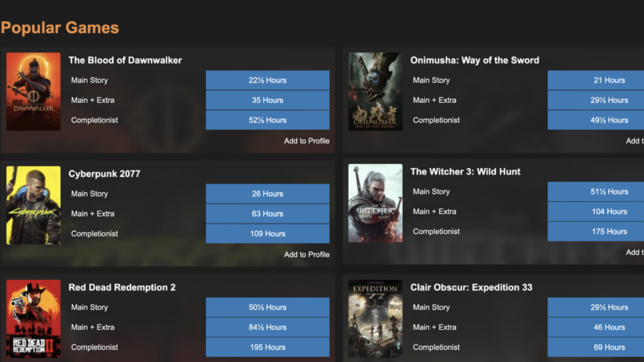Click Completionist label under Cyberpunk 2077
Screen dimensions: 644x362
[94, 234]
